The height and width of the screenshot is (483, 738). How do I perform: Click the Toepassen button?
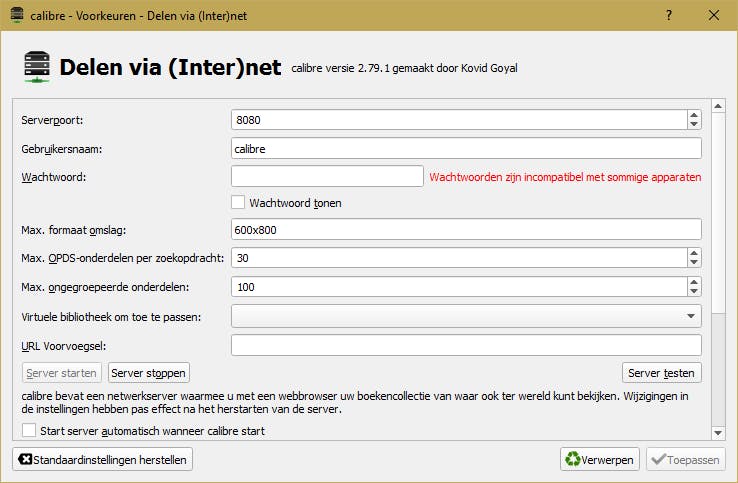pos(686,459)
